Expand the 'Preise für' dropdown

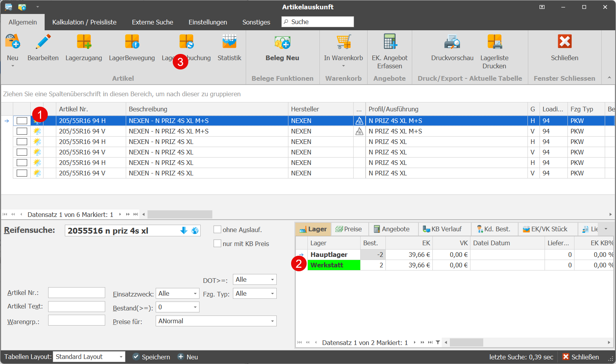[272, 321]
